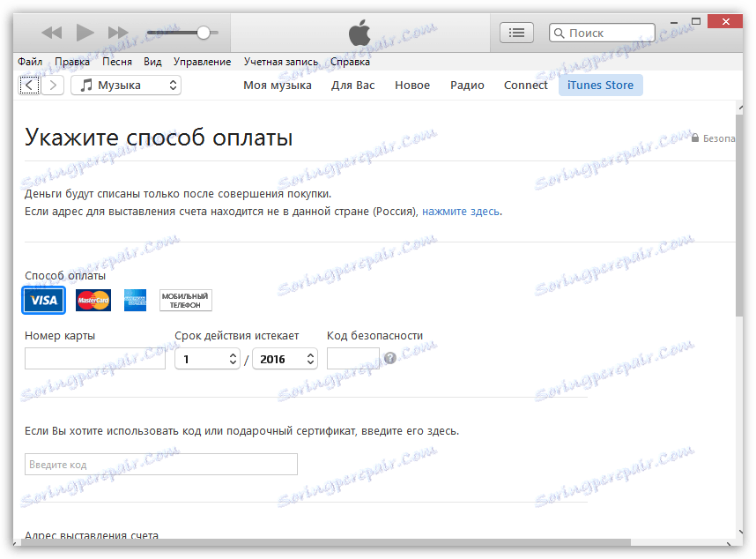Switch to the Для Вас tab
The width and height of the screenshot is (756, 559).
pos(352,86)
